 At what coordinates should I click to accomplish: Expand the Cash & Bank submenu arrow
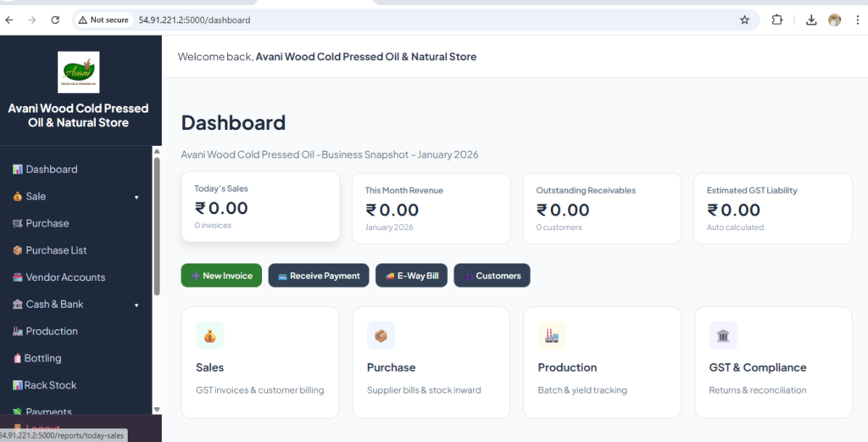136,305
